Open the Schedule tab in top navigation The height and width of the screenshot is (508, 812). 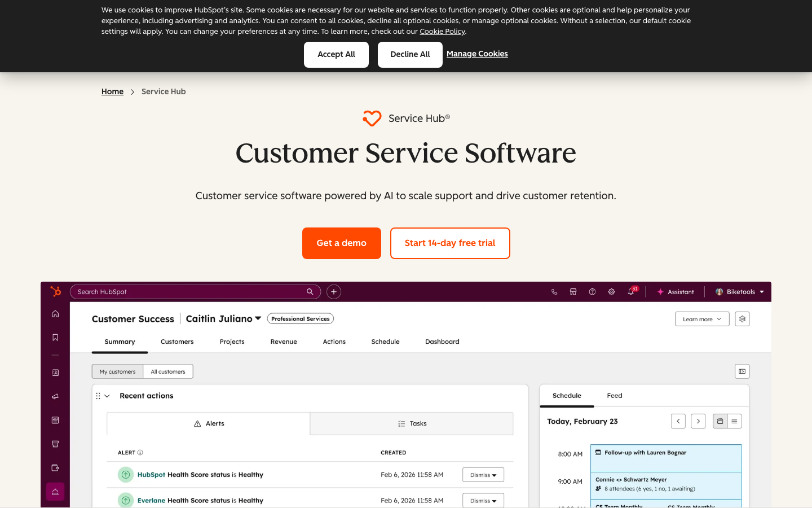tap(385, 341)
